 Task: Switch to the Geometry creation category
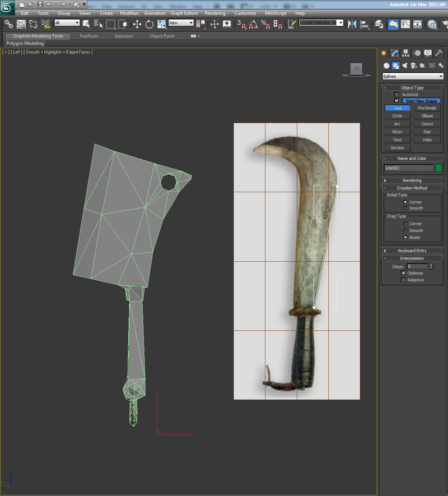[x=386, y=66]
